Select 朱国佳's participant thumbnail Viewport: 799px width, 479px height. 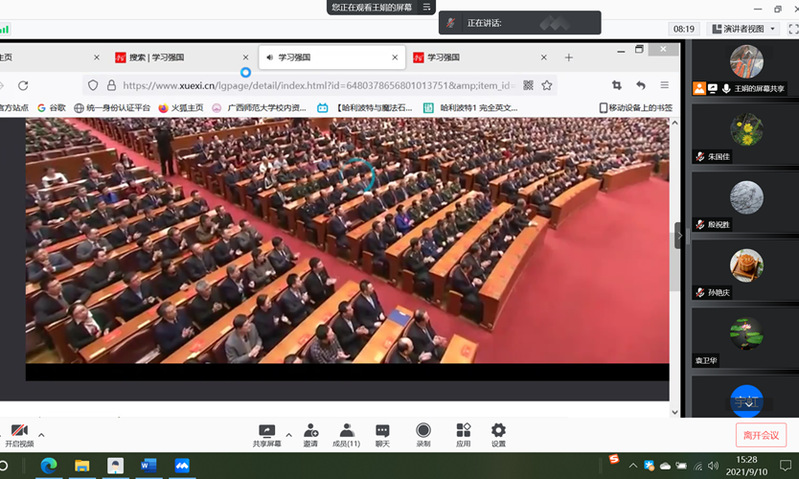[x=745, y=132]
